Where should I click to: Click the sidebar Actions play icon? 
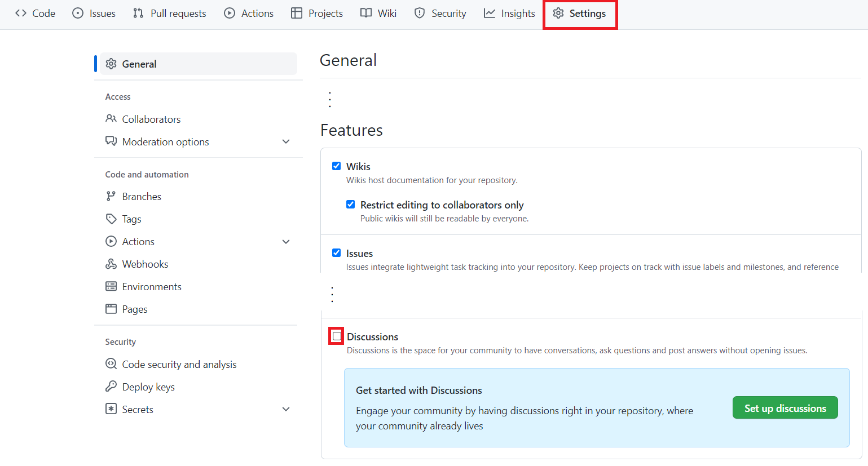coord(111,241)
